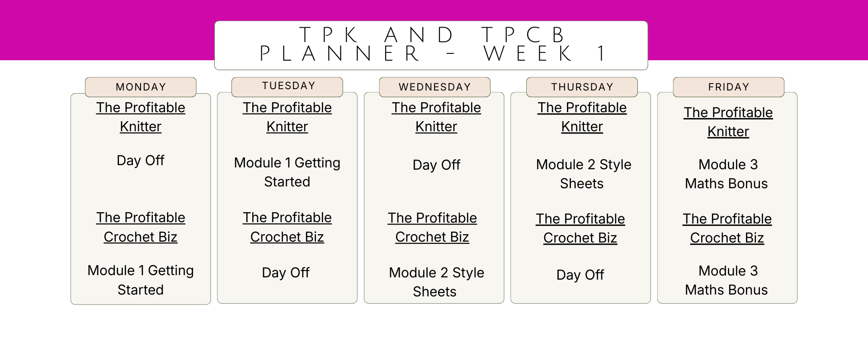Select the TUESDAY day header
Screen dimensions: 868x362
[x=287, y=87]
